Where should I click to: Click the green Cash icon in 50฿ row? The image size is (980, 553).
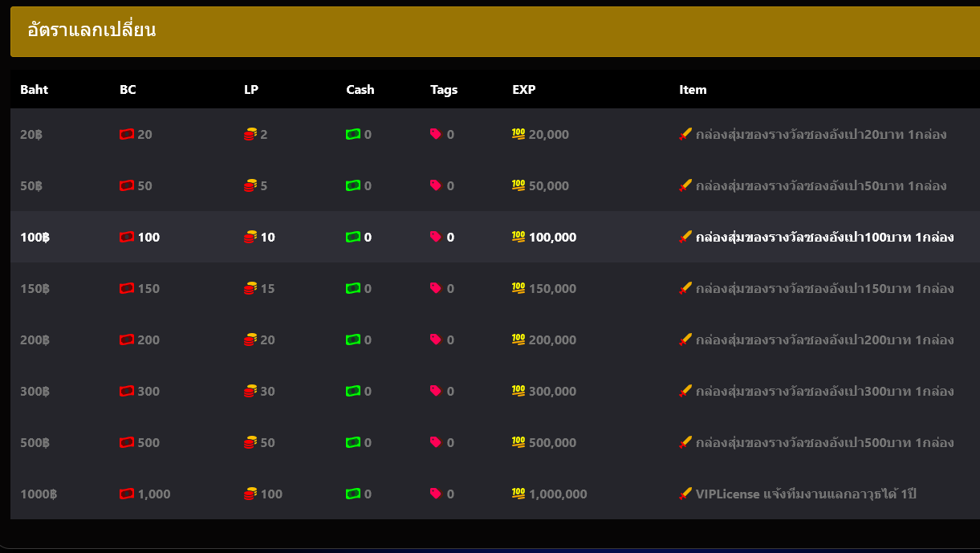point(352,186)
